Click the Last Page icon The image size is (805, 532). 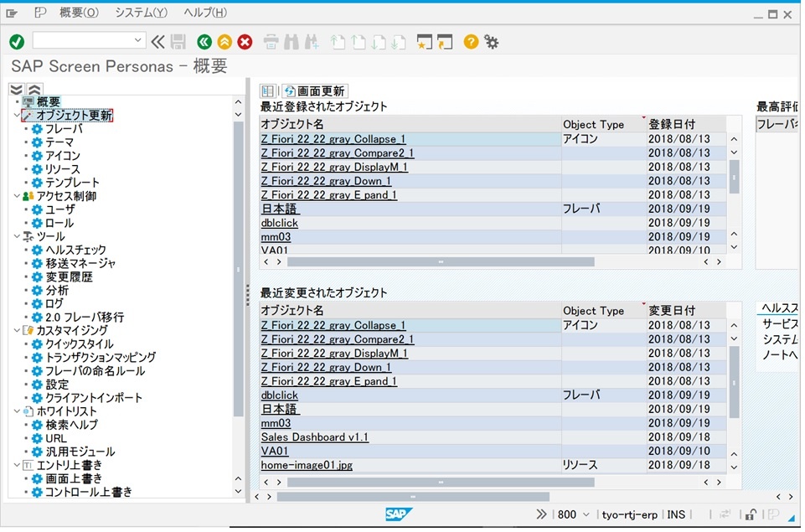[399, 42]
